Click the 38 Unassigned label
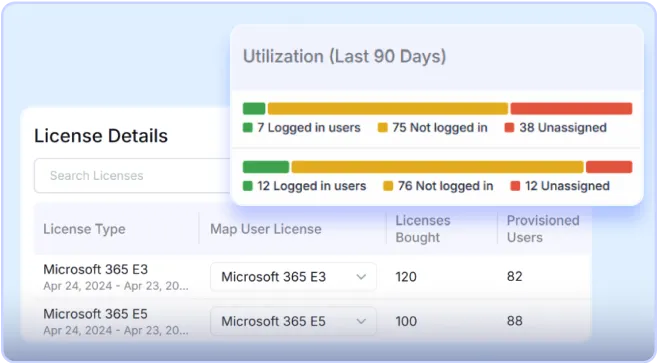This screenshot has width=657, height=363. (563, 127)
